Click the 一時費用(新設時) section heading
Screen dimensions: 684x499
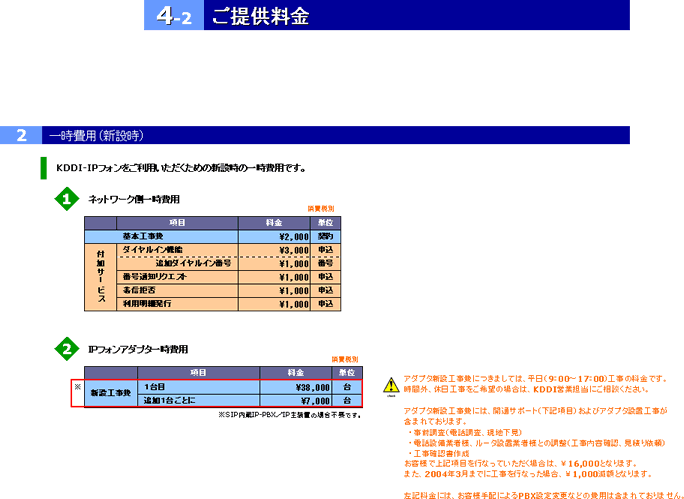pos(96,136)
